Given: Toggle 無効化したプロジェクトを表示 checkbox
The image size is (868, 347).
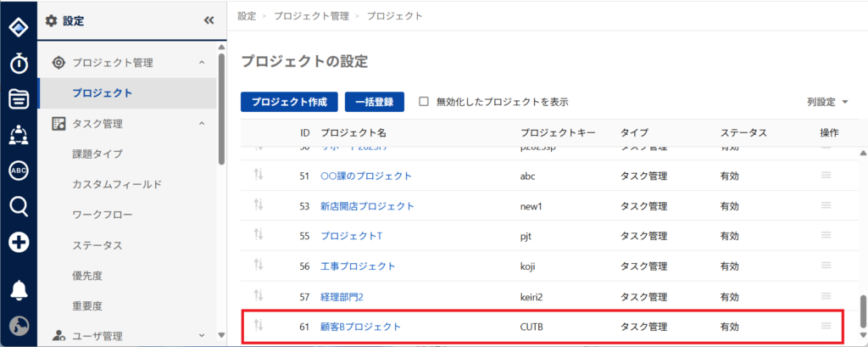Looking at the screenshot, I should point(424,102).
